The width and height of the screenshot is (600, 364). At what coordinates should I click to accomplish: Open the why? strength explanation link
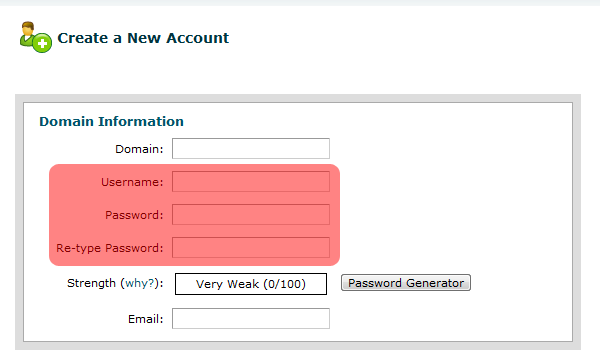coord(140,283)
